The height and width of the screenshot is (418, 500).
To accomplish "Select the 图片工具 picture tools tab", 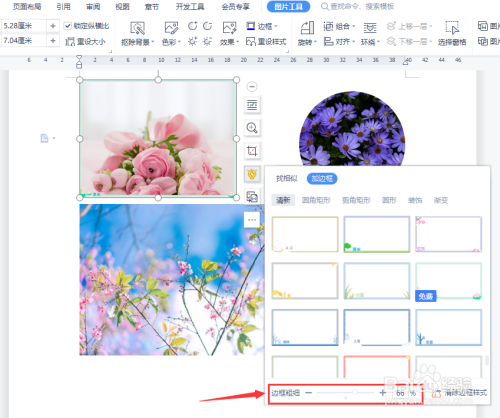I will (289, 6).
